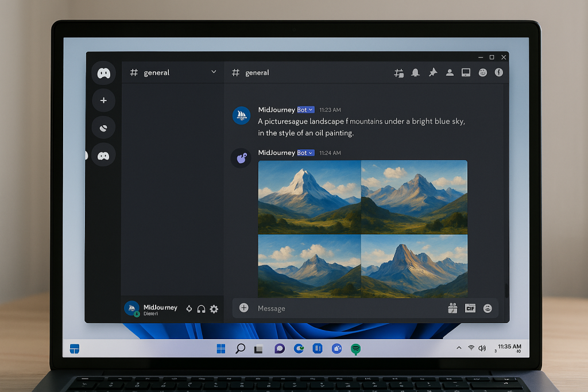This screenshot has height=392, width=588.
Task: Open user settings with the gear icon
Action: (214, 309)
